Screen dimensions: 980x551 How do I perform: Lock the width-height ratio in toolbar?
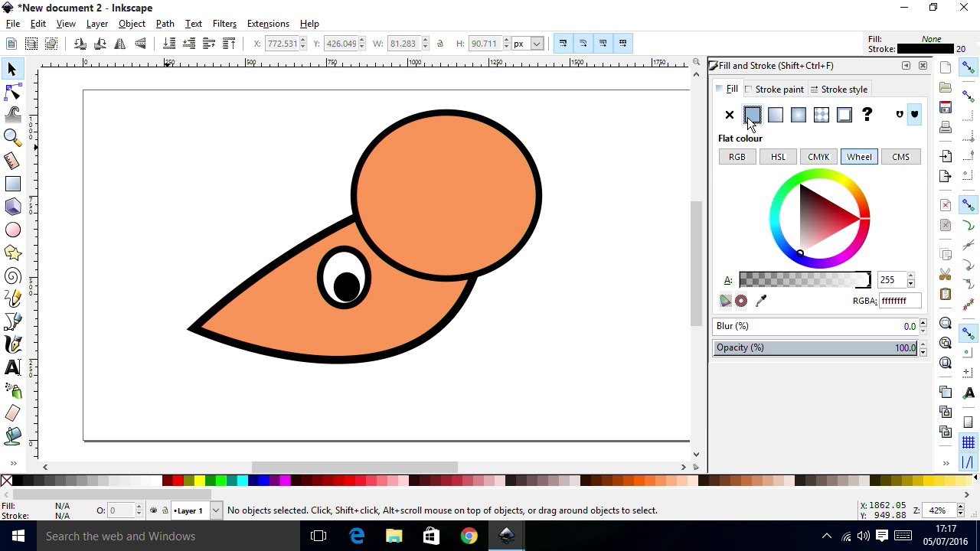[440, 44]
